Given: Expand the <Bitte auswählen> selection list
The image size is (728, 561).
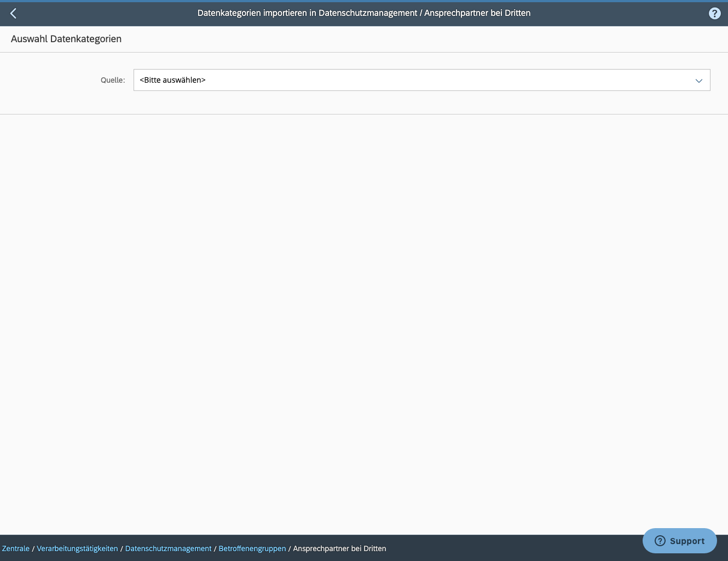Looking at the screenshot, I should [x=698, y=80].
